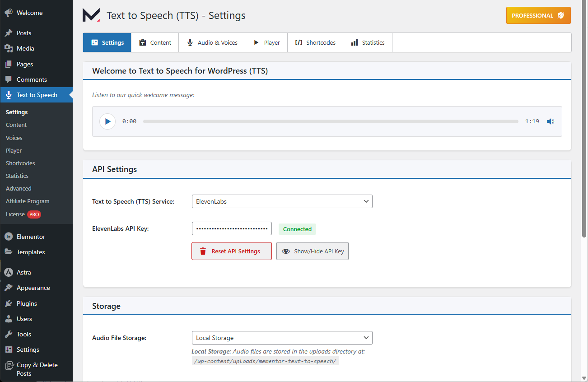Click the Templates folder icon
This screenshot has width=588, height=382.
click(8, 252)
